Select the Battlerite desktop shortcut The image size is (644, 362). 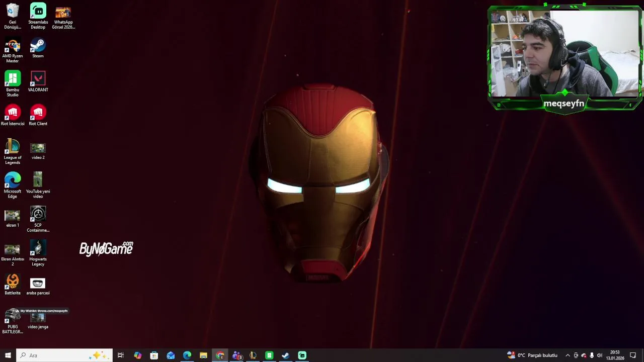pyautogui.click(x=13, y=285)
